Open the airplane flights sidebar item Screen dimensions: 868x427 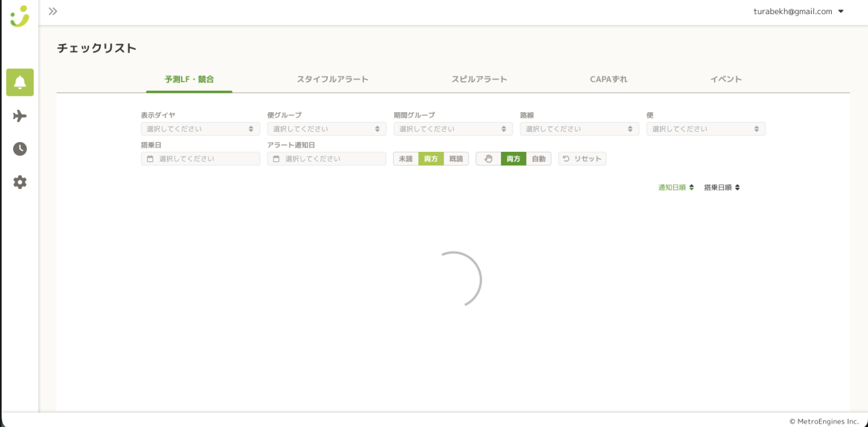[x=20, y=116]
